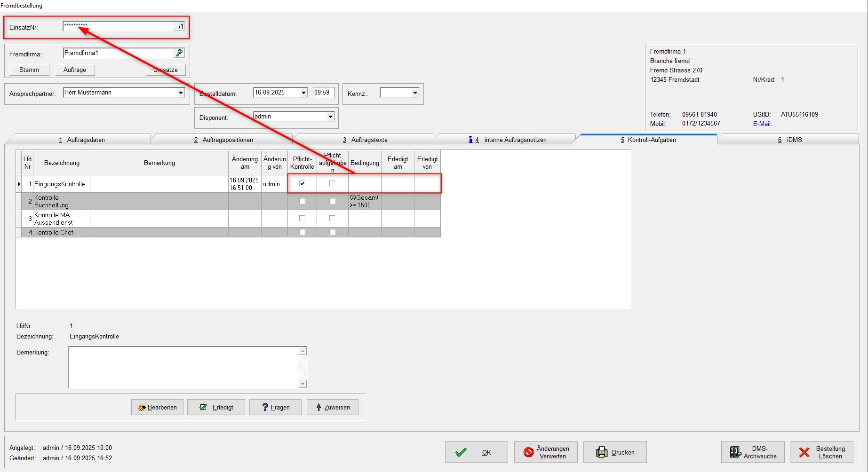Discard changes via Änderungen Verwerfen
Image resolution: width=868 pixels, height=472 pixels.
click(546, 452)
